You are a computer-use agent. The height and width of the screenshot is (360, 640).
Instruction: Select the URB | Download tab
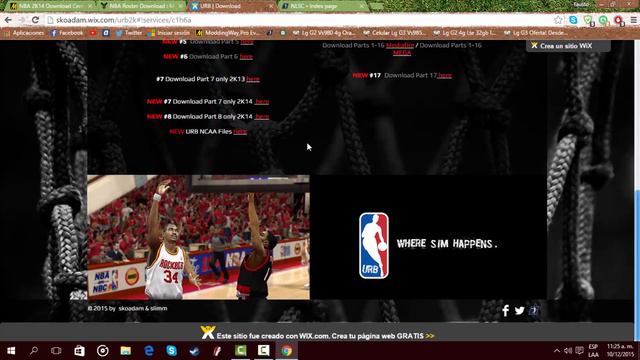point(231,6)
